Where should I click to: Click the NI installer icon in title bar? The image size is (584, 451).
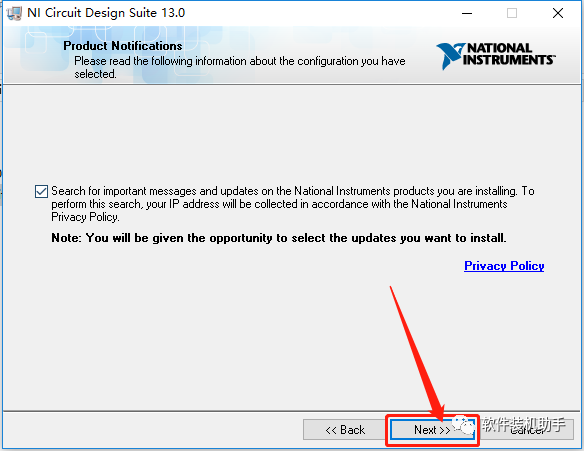15,13
